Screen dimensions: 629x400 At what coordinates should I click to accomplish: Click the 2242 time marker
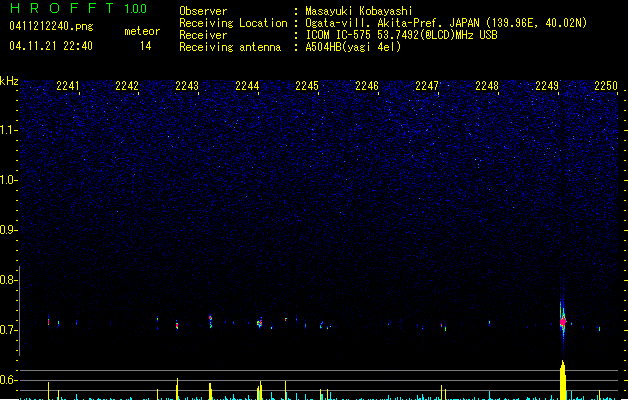click(x=127, y=86)
